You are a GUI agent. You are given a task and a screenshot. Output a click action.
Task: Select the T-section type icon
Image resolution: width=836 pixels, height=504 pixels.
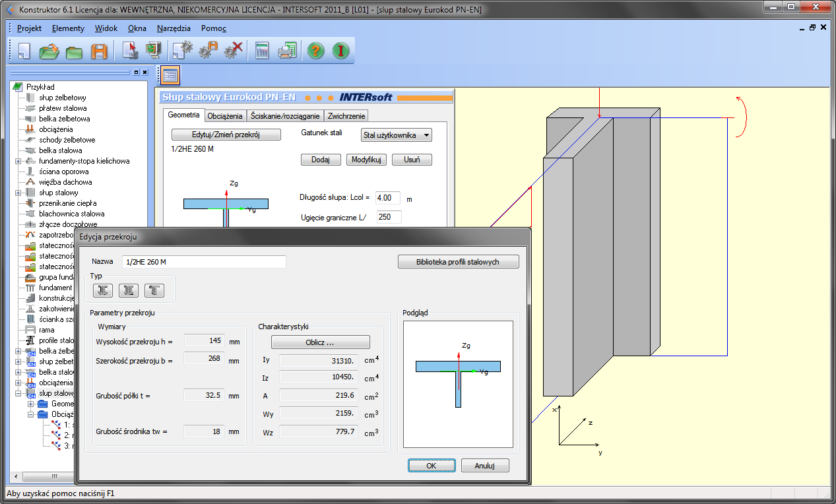[154, 290]
